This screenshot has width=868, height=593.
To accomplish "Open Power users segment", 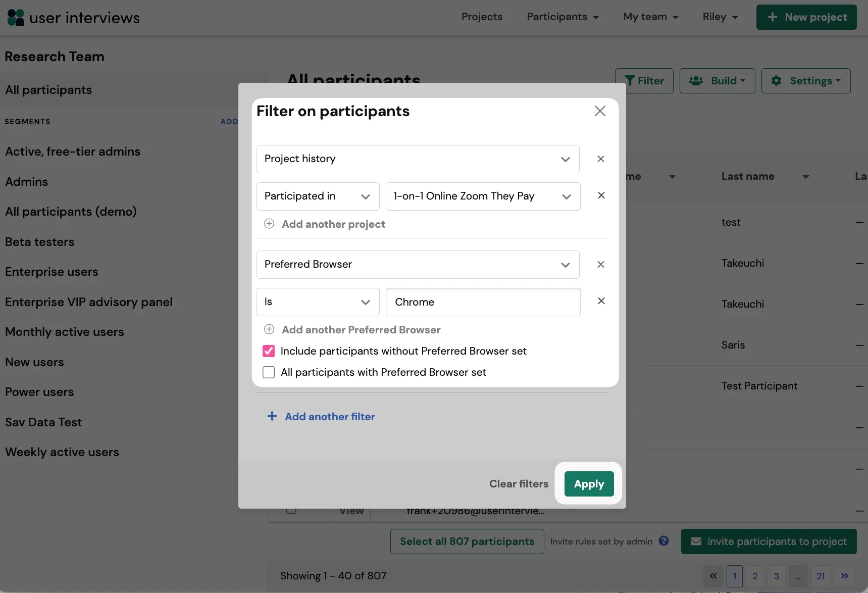I will [x=39, y=392].
